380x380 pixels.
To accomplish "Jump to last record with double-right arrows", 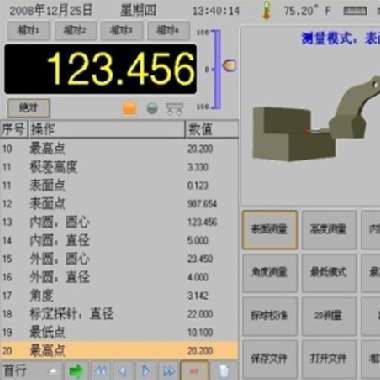I will (x=169, y=371).
